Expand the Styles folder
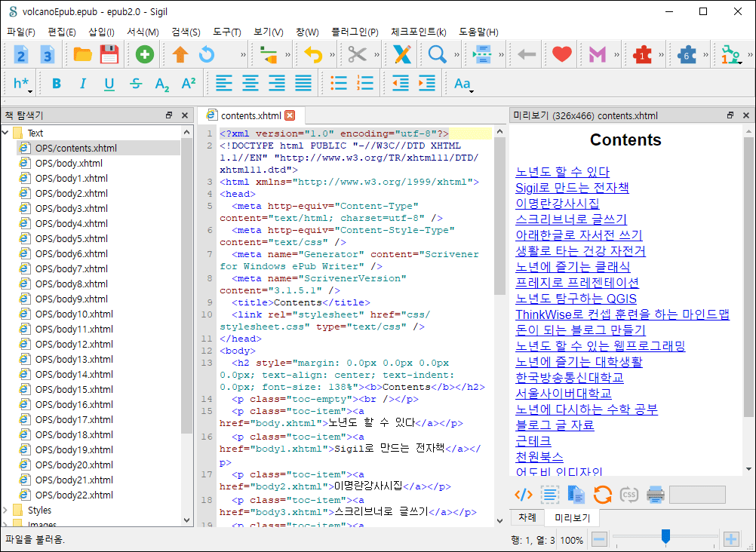 click(6, 510)
